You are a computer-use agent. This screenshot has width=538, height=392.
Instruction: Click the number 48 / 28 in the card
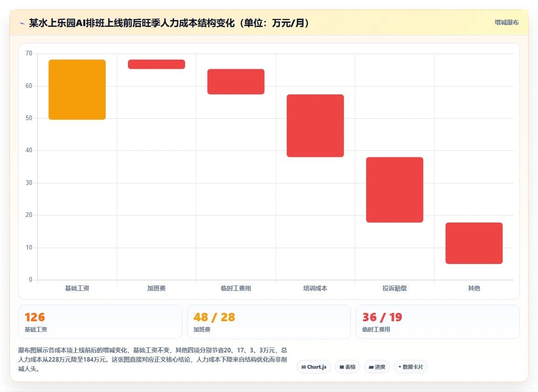click(214, 317)
